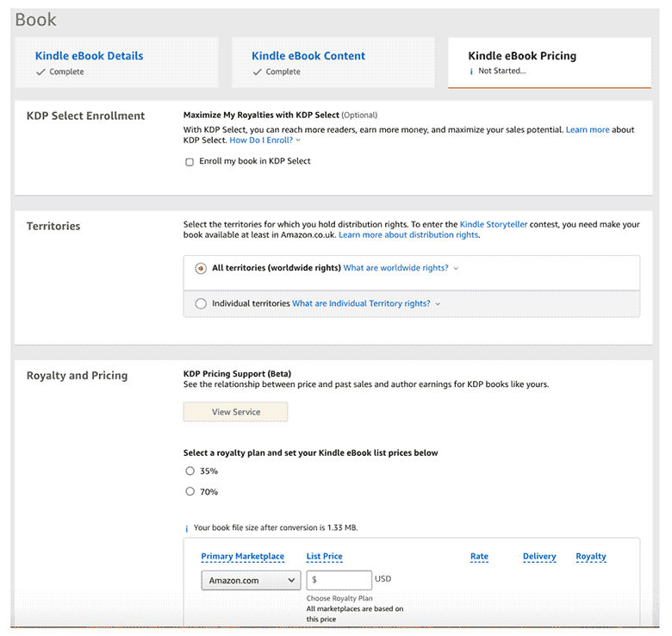Screen dimensions: 672x636
Task: Enroll my book in KDP Select checkbox
Action: coord(190,162)
